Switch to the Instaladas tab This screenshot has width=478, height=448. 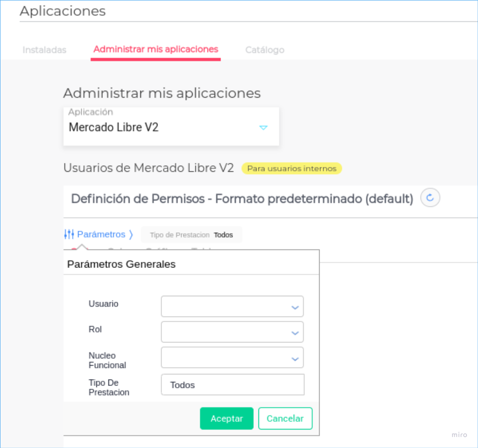click(x=44, y=50)
